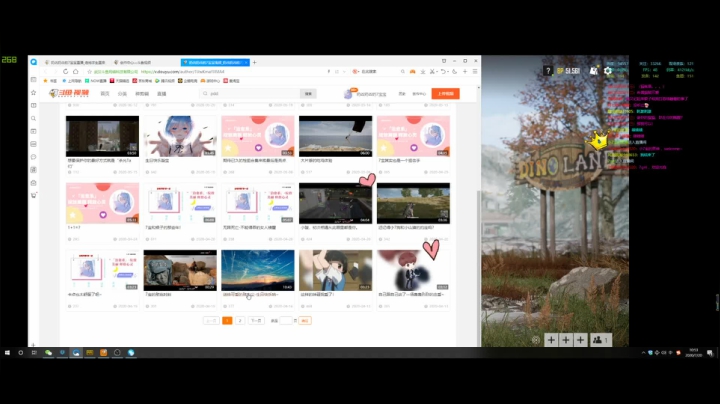Click the browser back arrow

click(45, 72)
